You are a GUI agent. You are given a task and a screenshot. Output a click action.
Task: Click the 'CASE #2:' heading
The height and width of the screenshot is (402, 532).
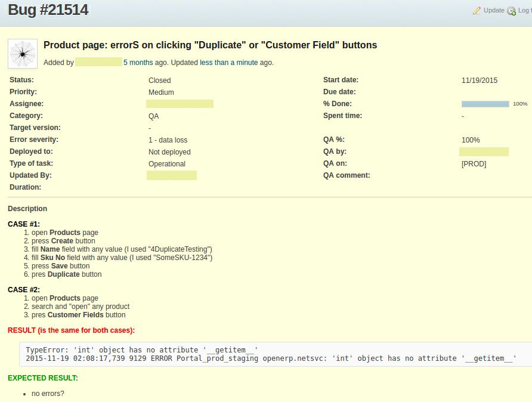[24, 290]
